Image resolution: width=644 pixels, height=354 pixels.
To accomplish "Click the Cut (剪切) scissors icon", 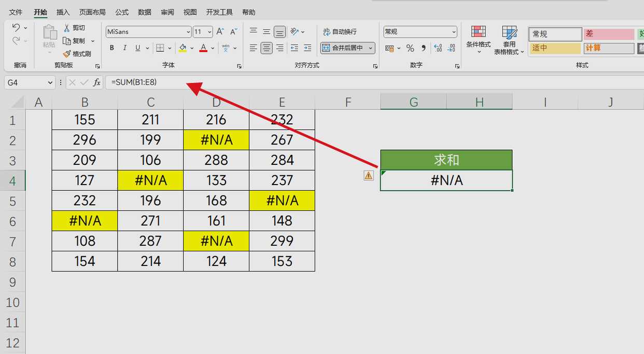I will (67, 28).
